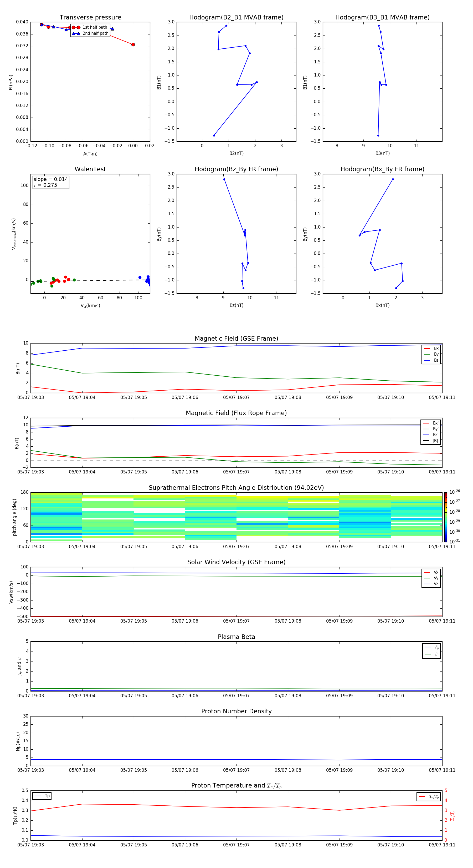The image size is (473, 868).
Task: Select the "Hodogram(Bx_By FR frame)" title
Action: pyautogui.click(x=382, y=169)
